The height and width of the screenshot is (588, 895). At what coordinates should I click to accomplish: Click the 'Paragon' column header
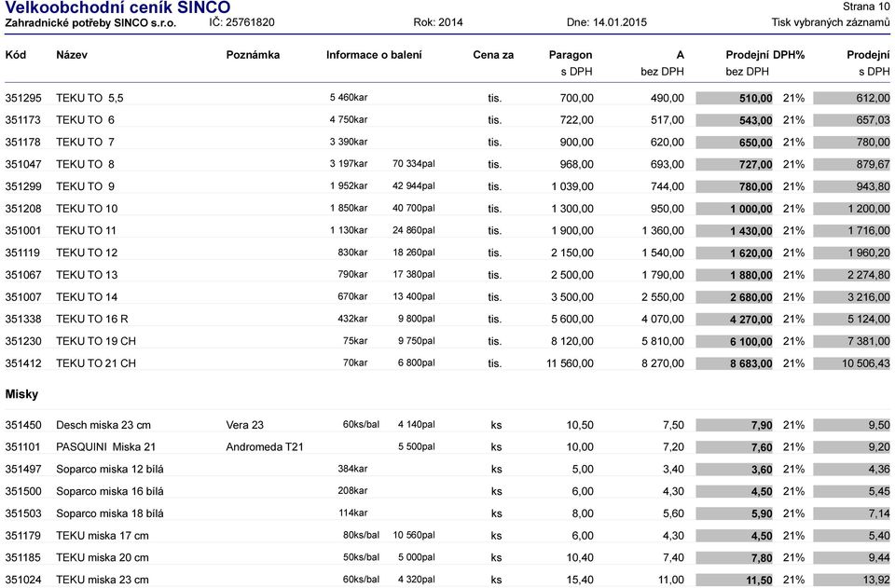[x=571, y=55]
